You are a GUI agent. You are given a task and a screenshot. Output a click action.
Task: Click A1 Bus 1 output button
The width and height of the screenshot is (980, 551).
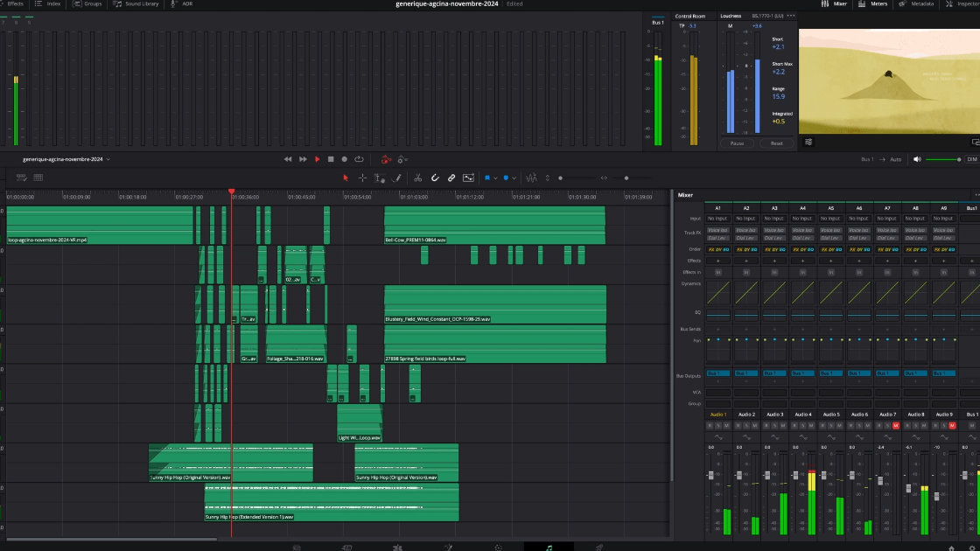coord(717,373)
